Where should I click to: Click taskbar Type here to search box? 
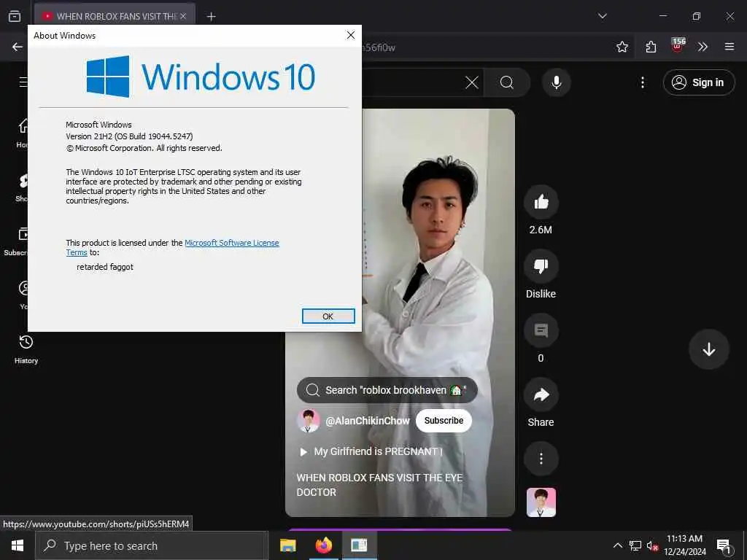[x=152, y=545]
